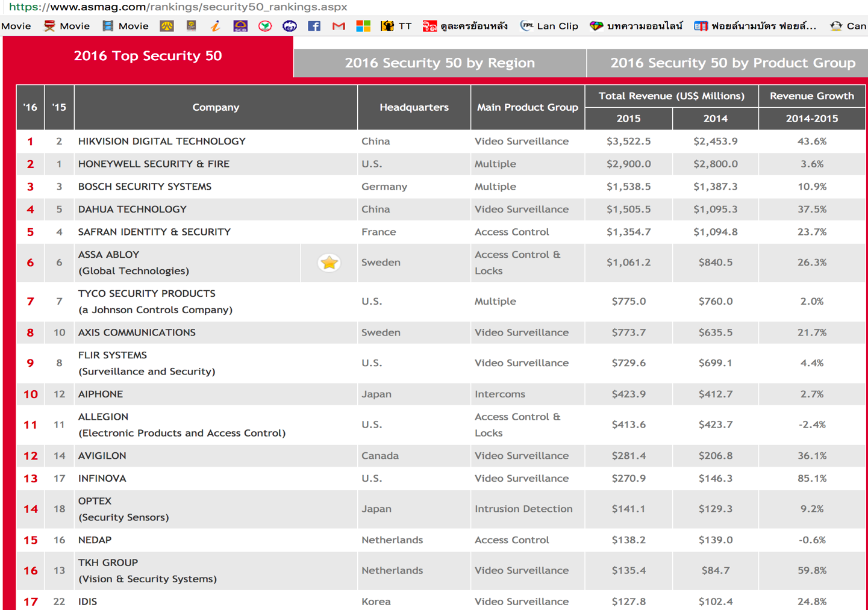Viewport: 868px width, 610px height.
Task: Click ALLEGION company name
Action: 103,417
